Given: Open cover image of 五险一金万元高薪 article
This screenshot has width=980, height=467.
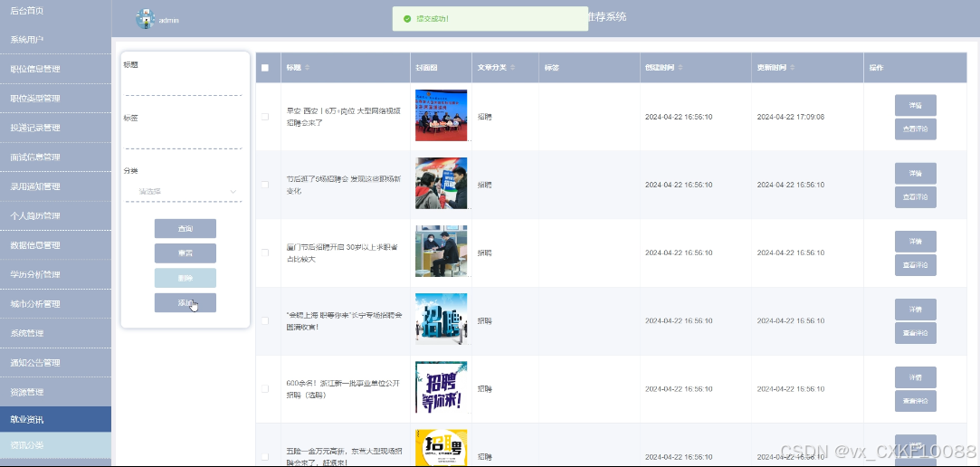Looking at the screenshot, I should tap(442, 448).
